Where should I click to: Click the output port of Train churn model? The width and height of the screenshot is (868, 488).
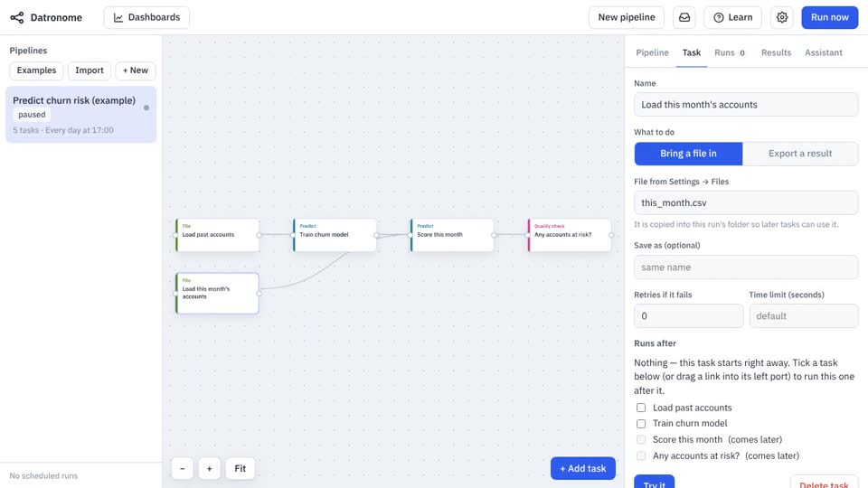click(376, 235)
